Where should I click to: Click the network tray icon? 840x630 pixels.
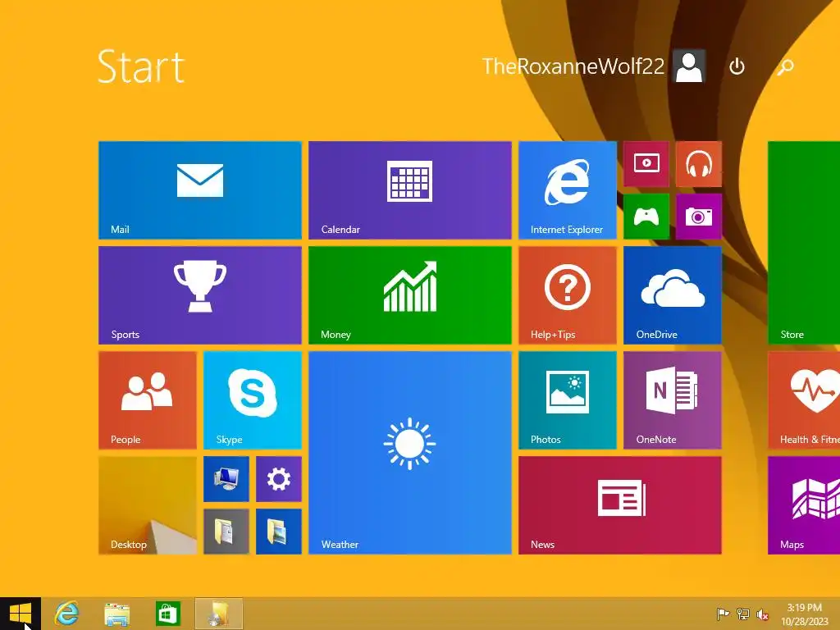point(743,614)
